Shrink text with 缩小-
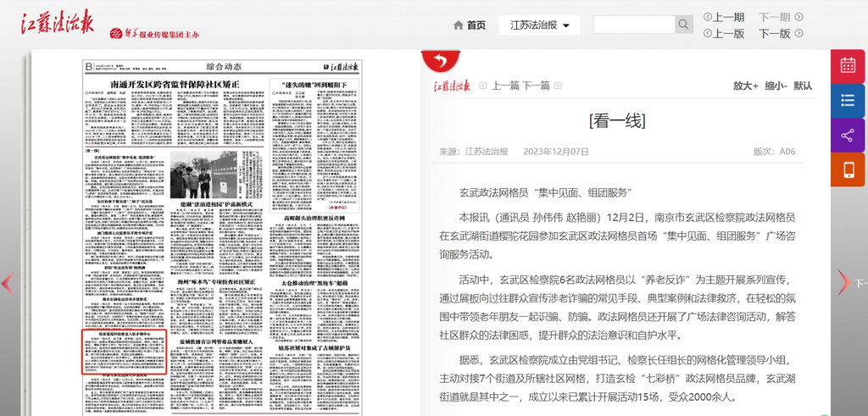 (x=776, y=86)
